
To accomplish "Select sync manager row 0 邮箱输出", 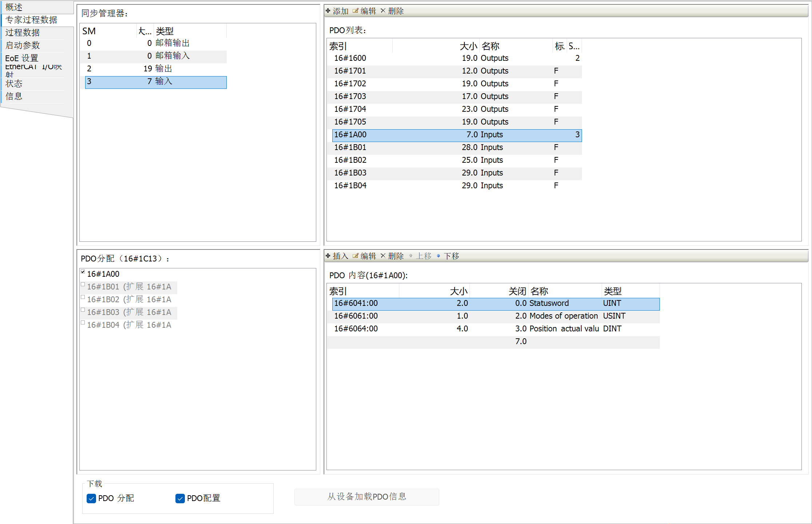I will point(156,43).
